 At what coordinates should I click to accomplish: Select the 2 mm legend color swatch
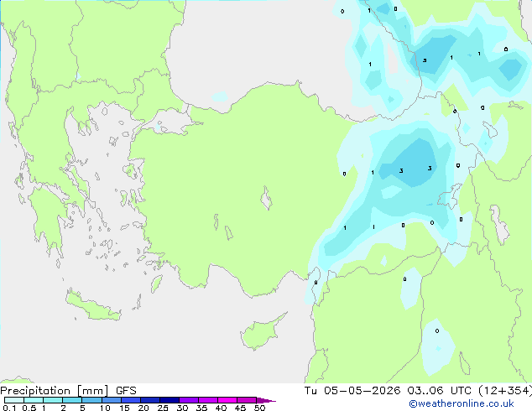coord(72,400)
